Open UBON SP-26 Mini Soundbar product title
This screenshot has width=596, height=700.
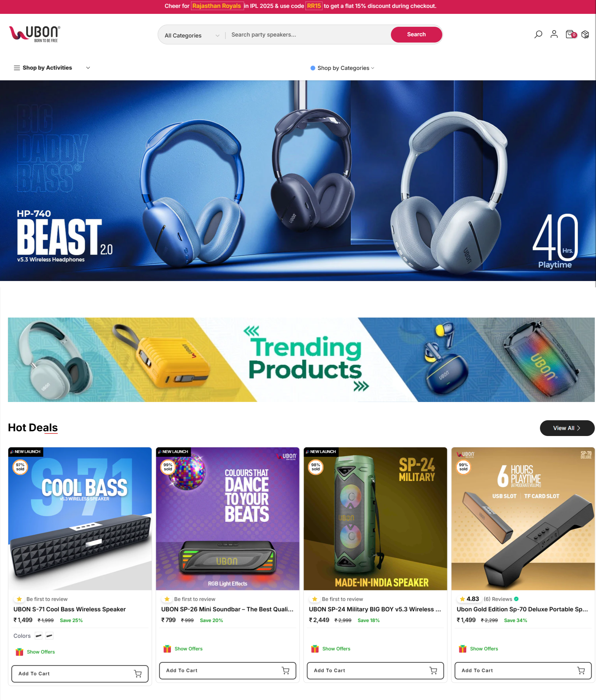point(227,609)
